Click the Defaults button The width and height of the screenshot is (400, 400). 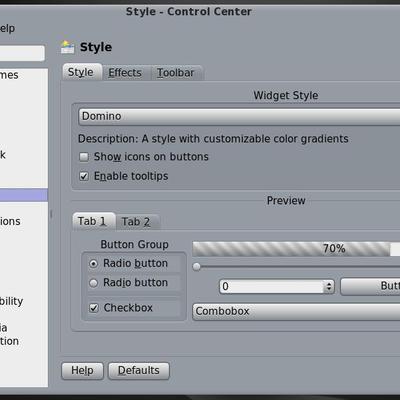tap(139, 371)
